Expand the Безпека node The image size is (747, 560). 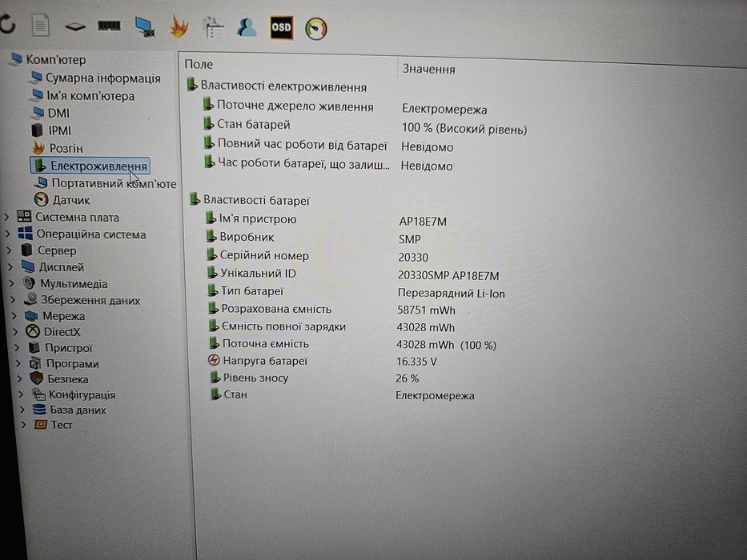[x=19, y=379]
